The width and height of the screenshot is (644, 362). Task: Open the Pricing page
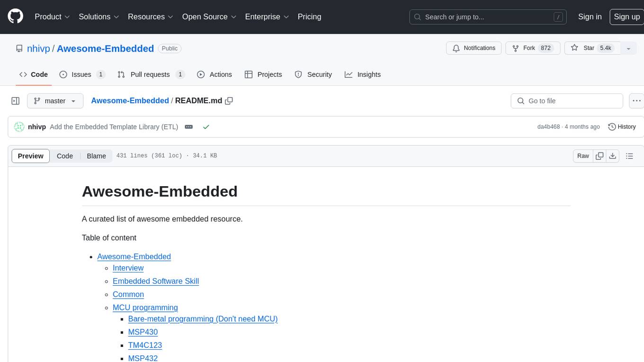coord(309,17)
